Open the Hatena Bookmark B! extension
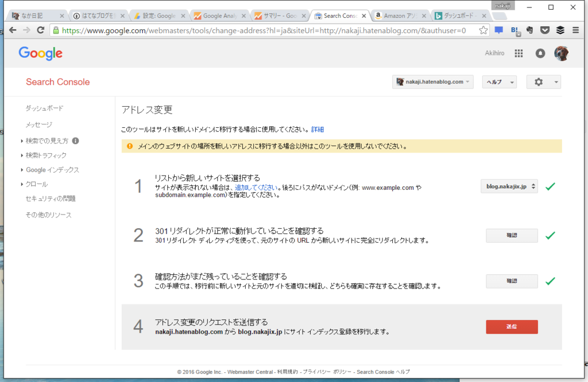 tap(515, 31)
